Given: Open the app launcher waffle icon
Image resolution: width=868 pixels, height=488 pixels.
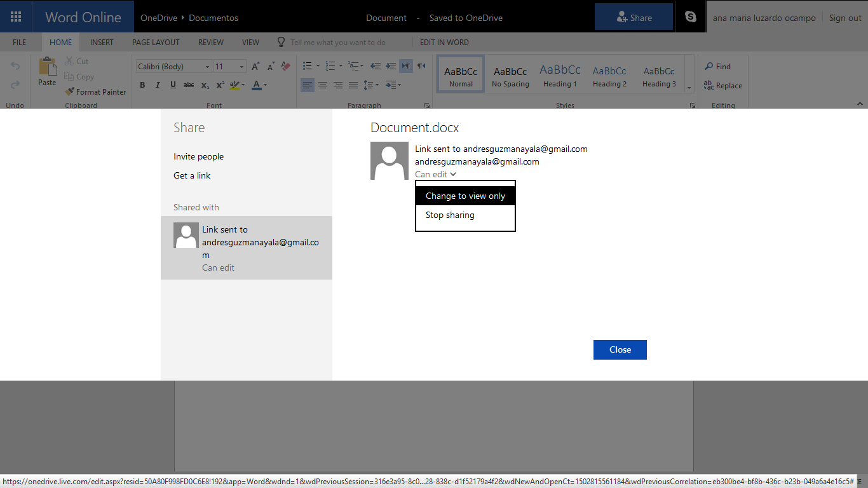Looking at the screenshot, I should tap(17, 17).
